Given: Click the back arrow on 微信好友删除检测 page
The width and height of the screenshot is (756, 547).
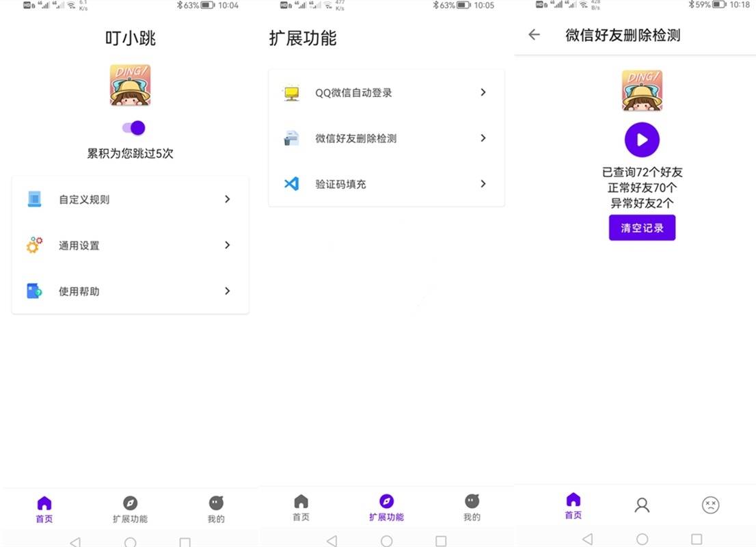Looking at the screenshot, I should pyautogui.click(x=533, y=35).
